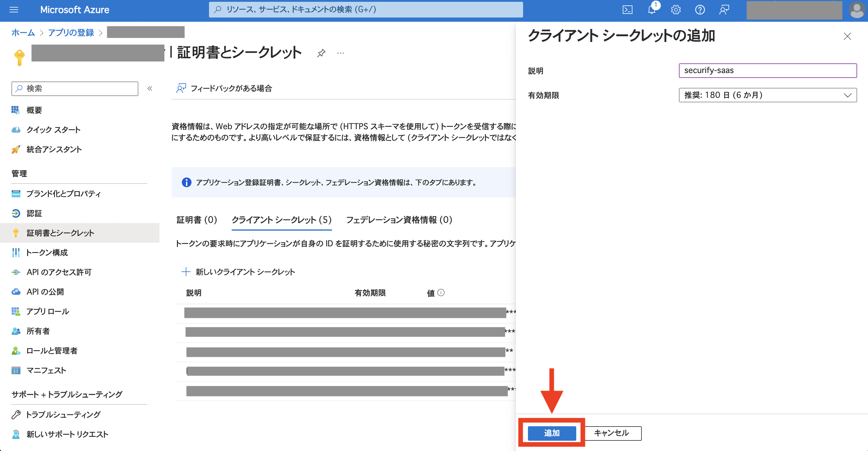868x451 pixels.
Task: Open the more options ellipsis next to pin
Action: [x=341, y=53]
